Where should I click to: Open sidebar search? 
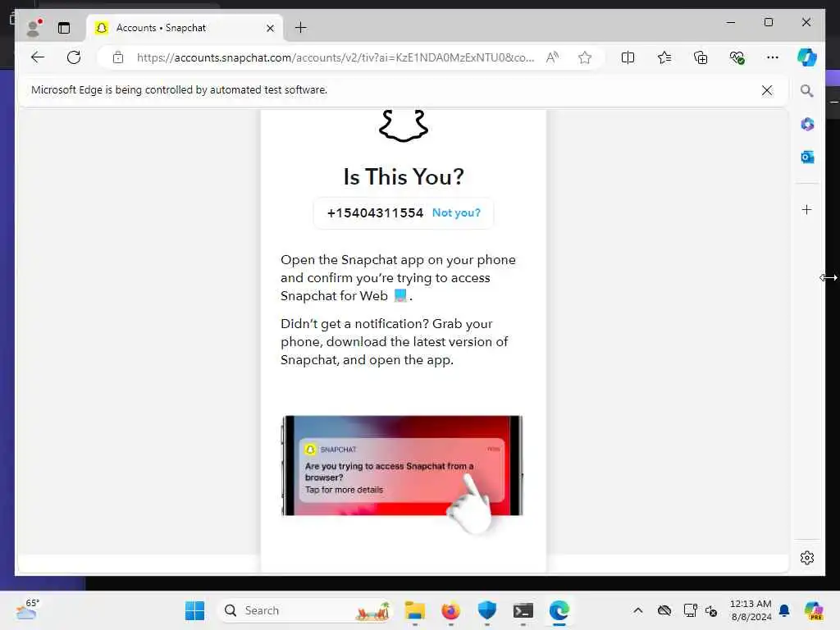pos(807,90)
